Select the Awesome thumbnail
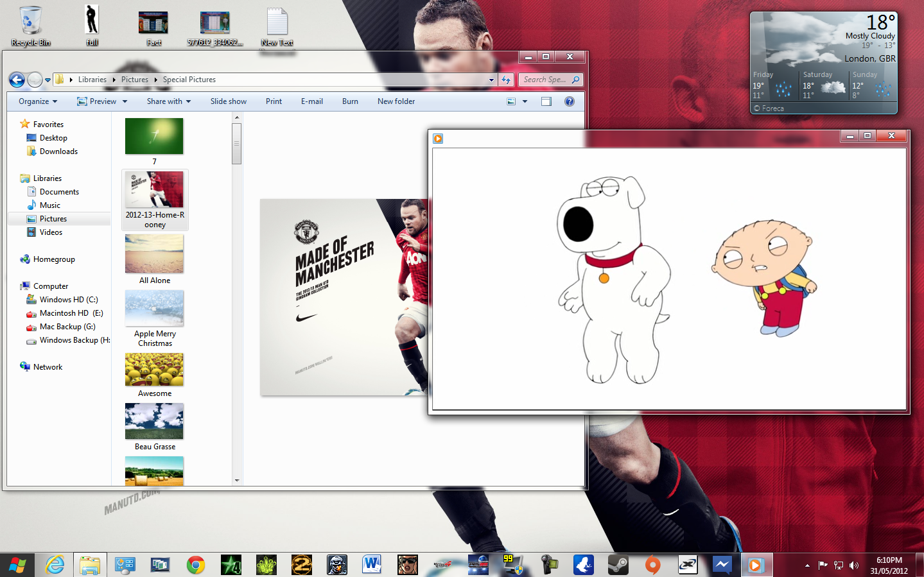Image resolution: width=924 pixels, height=577 pixels. tap(154, 370)
